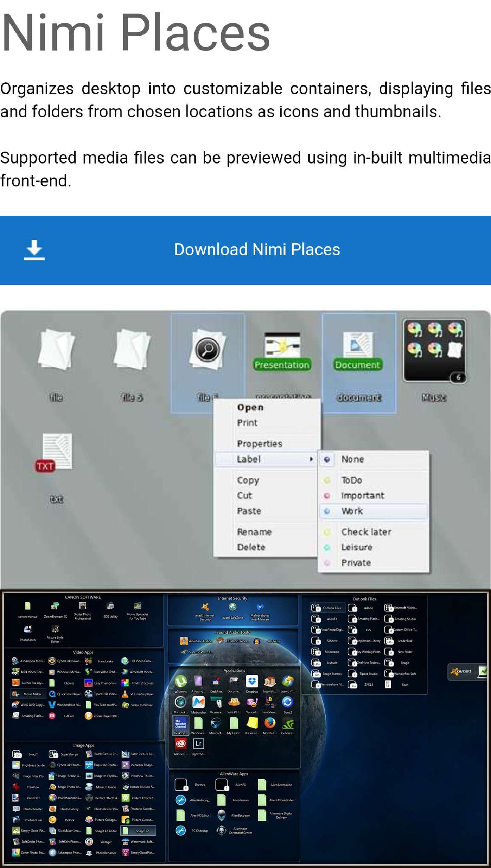The image size is (491, 868).
Task: Open the Music folder thumbnail
Action: click(434, 350)
